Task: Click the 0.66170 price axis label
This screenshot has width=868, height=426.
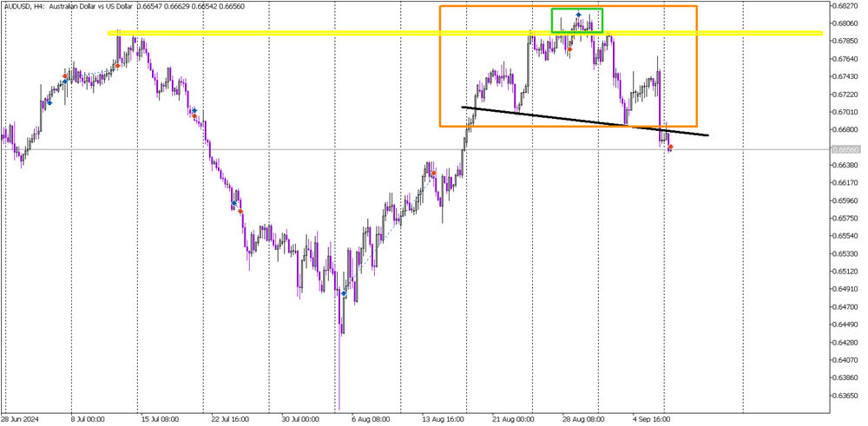Action: tap(846, 182)
